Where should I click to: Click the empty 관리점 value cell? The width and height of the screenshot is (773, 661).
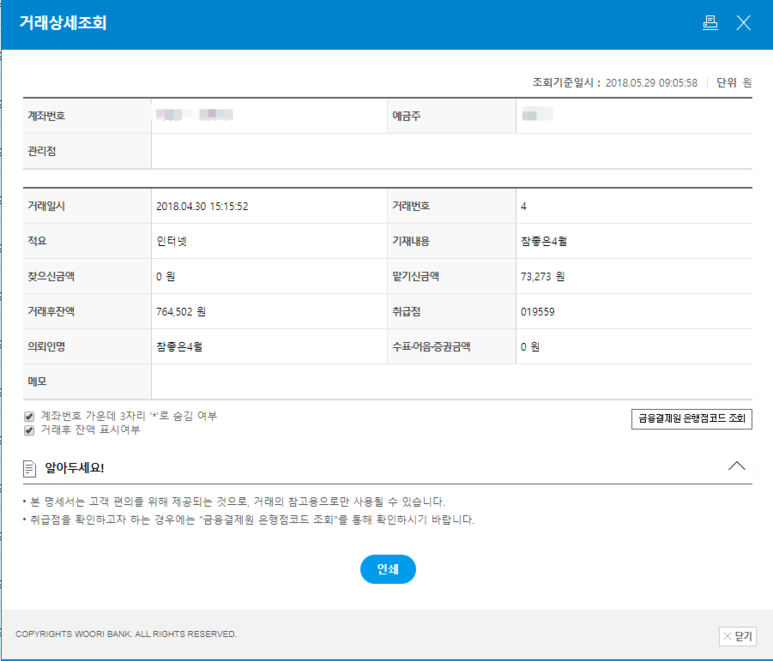coord(450,151)
